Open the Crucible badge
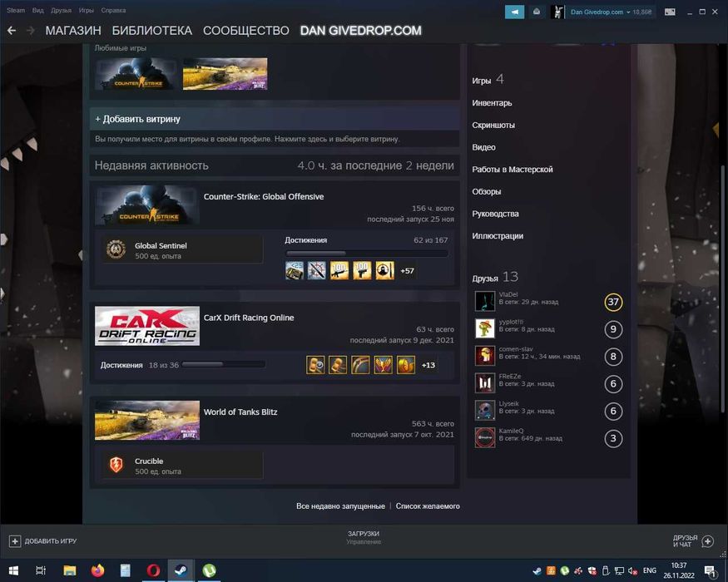Viewport: 728px width, 582px height. point(182,465)
